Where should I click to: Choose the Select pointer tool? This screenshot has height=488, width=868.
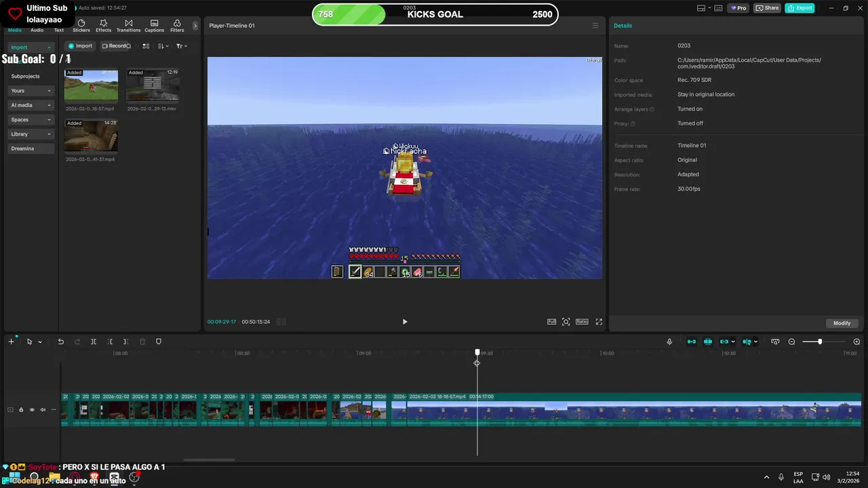pos(29,342)
